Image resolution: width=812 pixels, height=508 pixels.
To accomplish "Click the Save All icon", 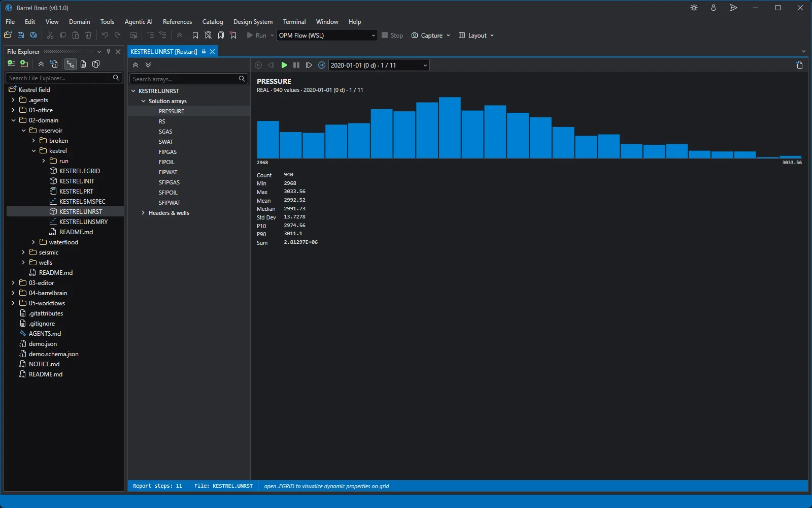I will click(33, 35).
